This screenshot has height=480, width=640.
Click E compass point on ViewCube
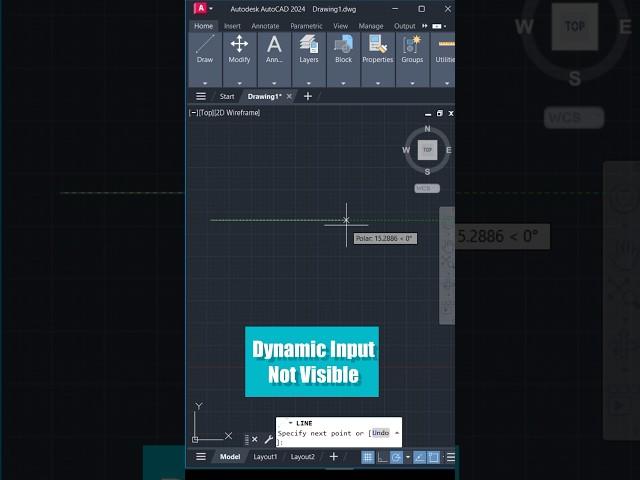point(449,150)
